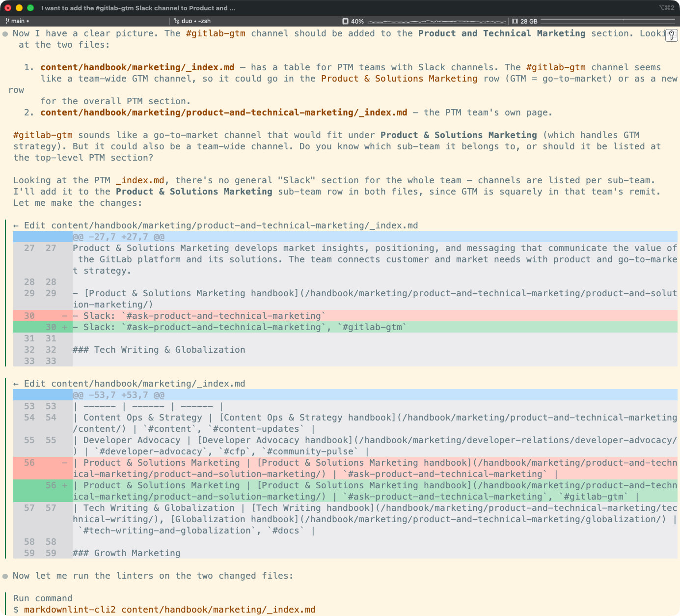Close the terminal window with the red button
The height and width of the screenshot is (616, 680).
pos(8,8)
